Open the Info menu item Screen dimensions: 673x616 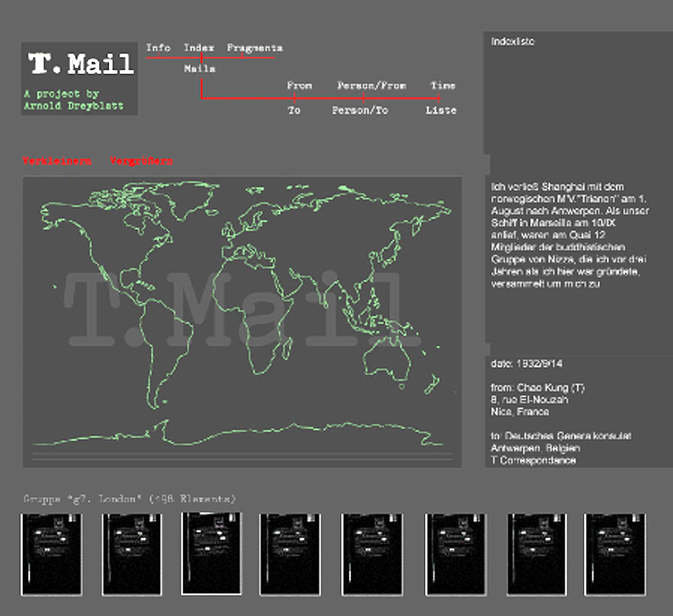click(x=158, y=48)
